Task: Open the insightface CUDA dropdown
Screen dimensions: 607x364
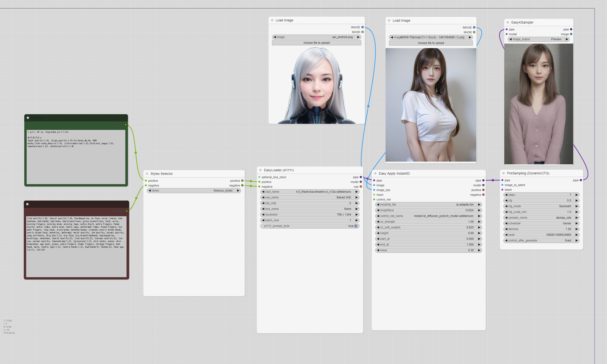Action: 429,210
